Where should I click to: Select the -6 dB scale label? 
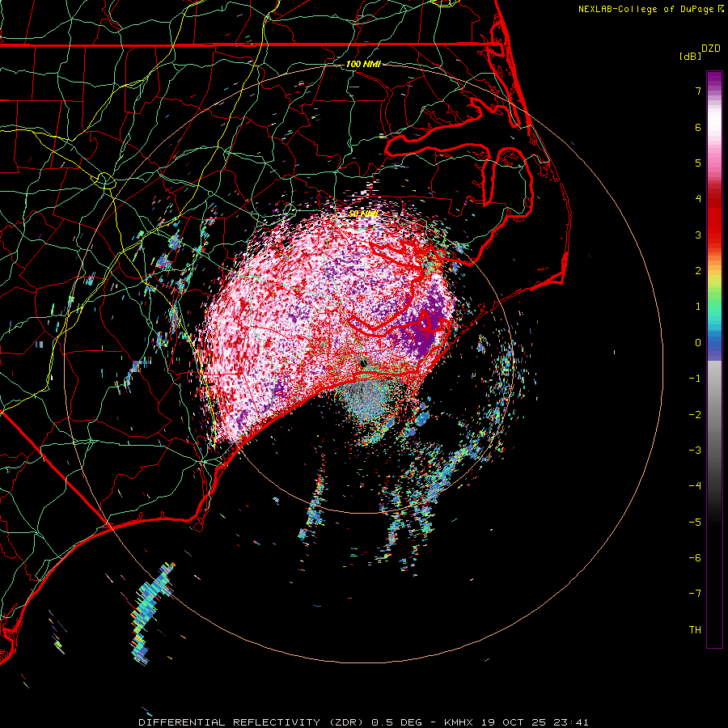coord(695,558)
